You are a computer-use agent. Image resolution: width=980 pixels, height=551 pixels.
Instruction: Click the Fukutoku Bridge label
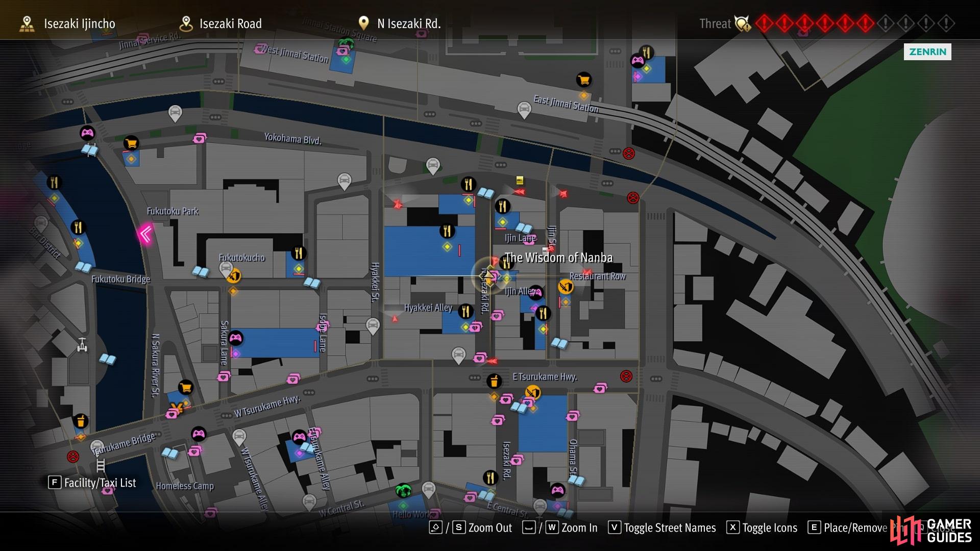[121, 279]
